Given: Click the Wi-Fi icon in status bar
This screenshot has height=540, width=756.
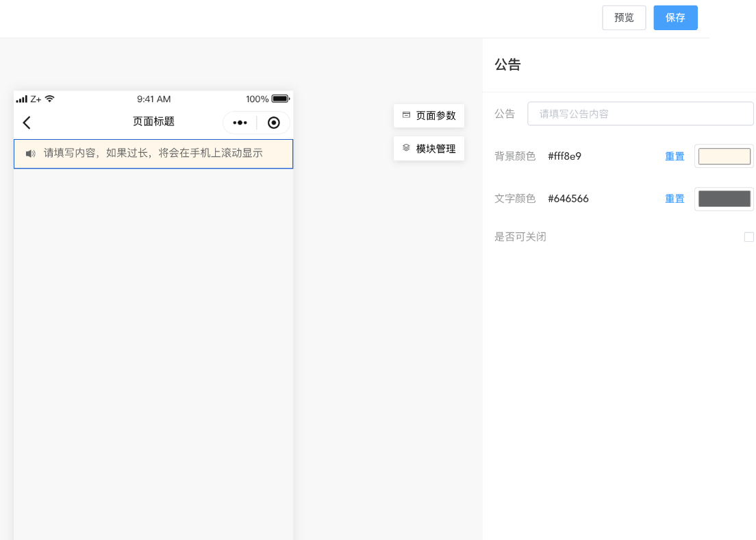Looking at the screenshot, I should pyautogui.click(x=50, y=99).
